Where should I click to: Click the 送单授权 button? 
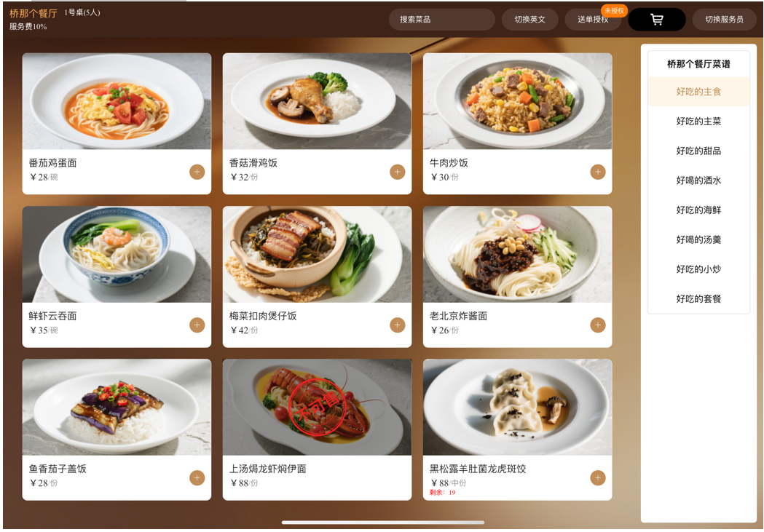593,20
